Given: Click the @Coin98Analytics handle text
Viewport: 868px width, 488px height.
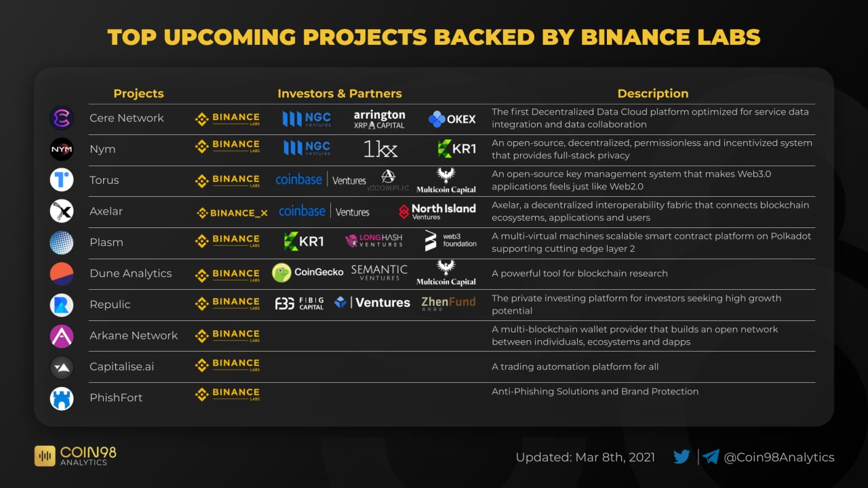Looking at the screenshot, I should [779, 457].
